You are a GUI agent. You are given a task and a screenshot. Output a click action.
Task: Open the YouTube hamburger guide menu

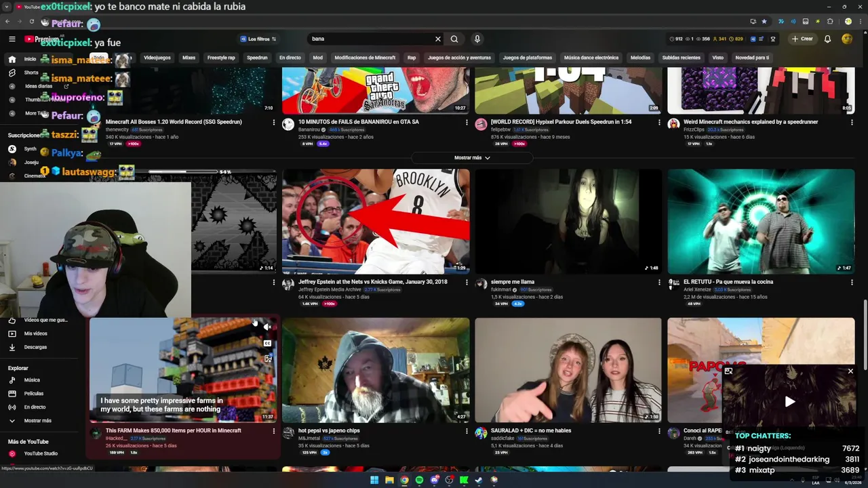(x=12, y=39)
